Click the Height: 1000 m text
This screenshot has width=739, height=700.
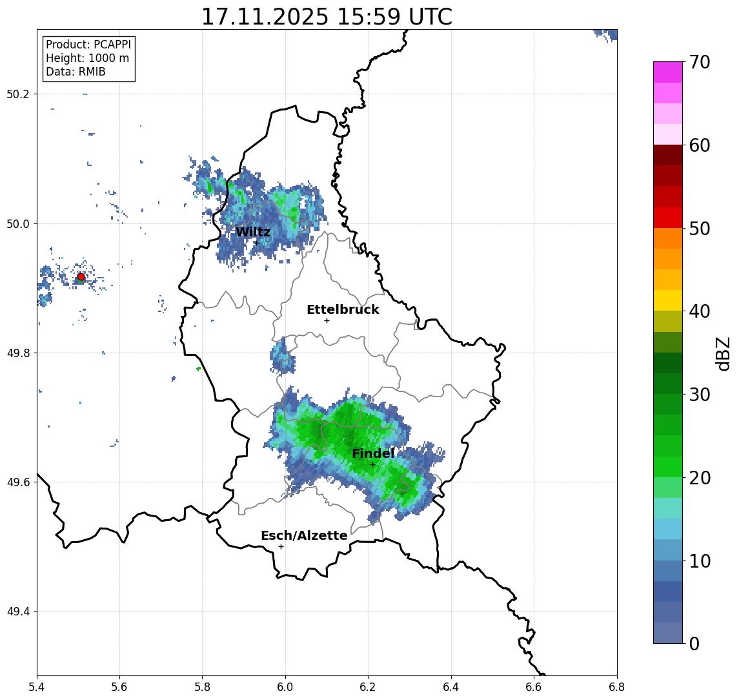point(87,58)
